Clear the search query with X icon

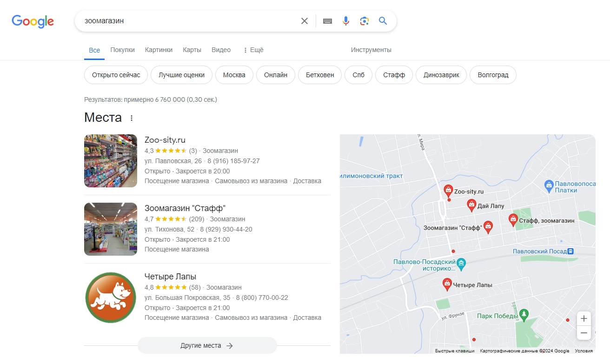tap(305, 21)
